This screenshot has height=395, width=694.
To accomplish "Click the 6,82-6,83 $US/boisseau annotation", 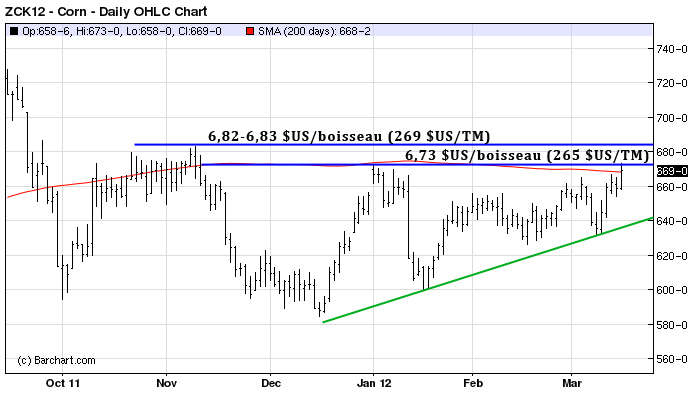I will 349,136.
